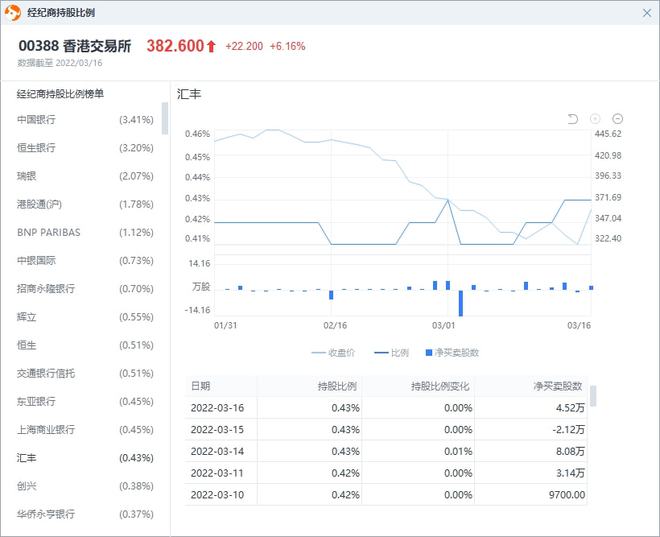660x537 pixels.
Task: Click the red up-arrow next to 382.600
Action: point(211,46)
